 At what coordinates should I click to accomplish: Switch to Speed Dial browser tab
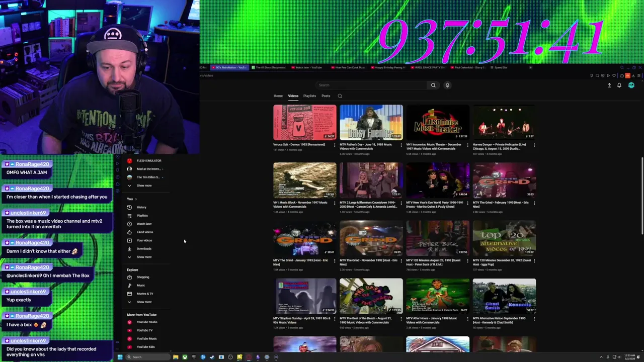click(x=501, y=67)
